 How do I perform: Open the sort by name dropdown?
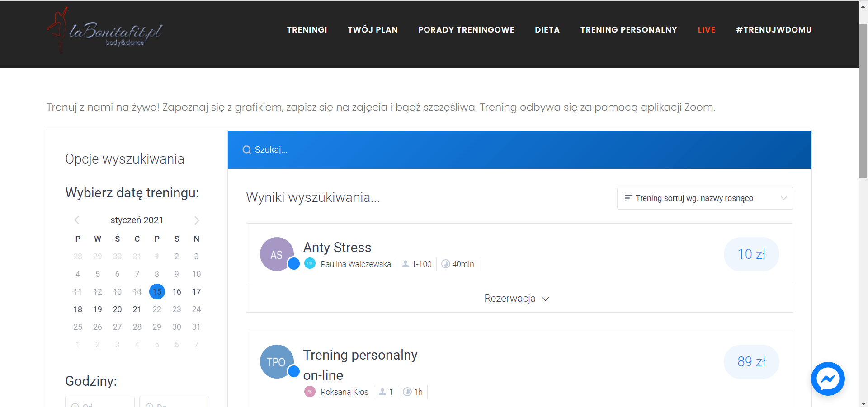point(704,198)
